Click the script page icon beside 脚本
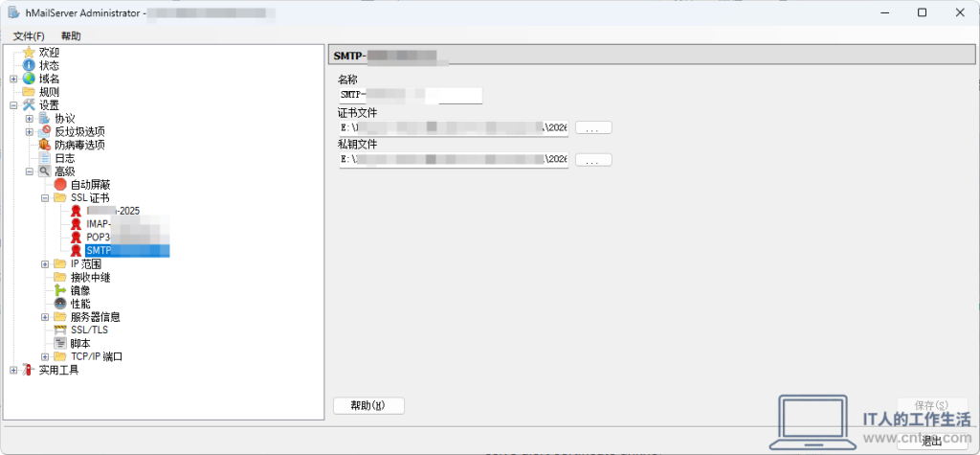 (60, 343)
